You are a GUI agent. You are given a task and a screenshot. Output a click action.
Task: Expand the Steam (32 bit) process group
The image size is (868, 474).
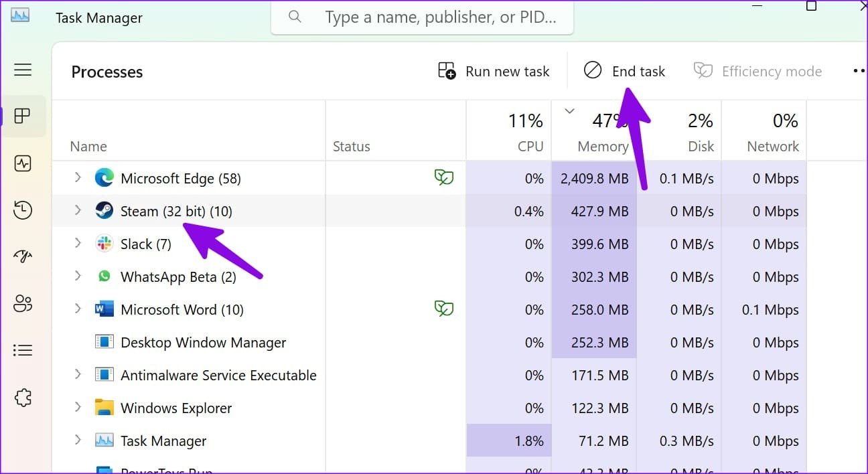click(78, 210)
